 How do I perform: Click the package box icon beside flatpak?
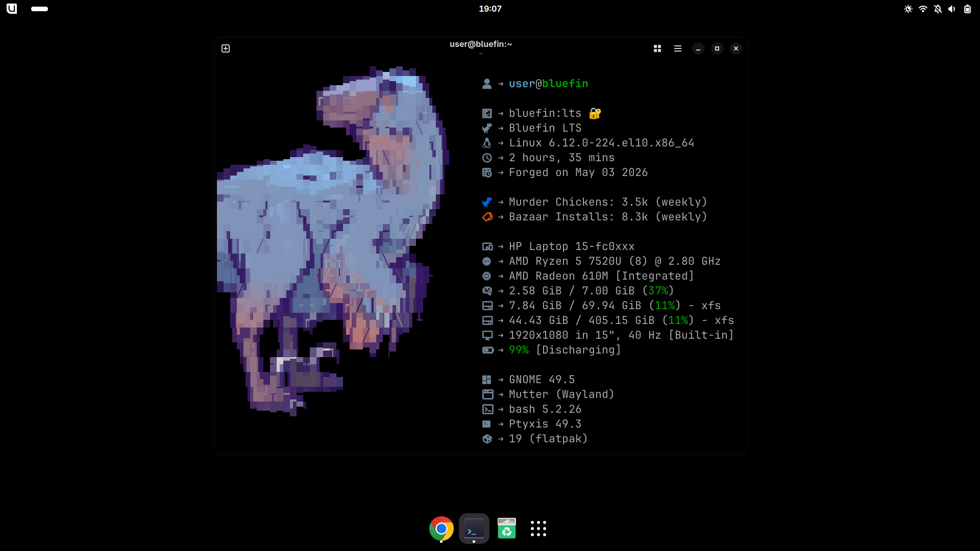[x=487, y=439]
